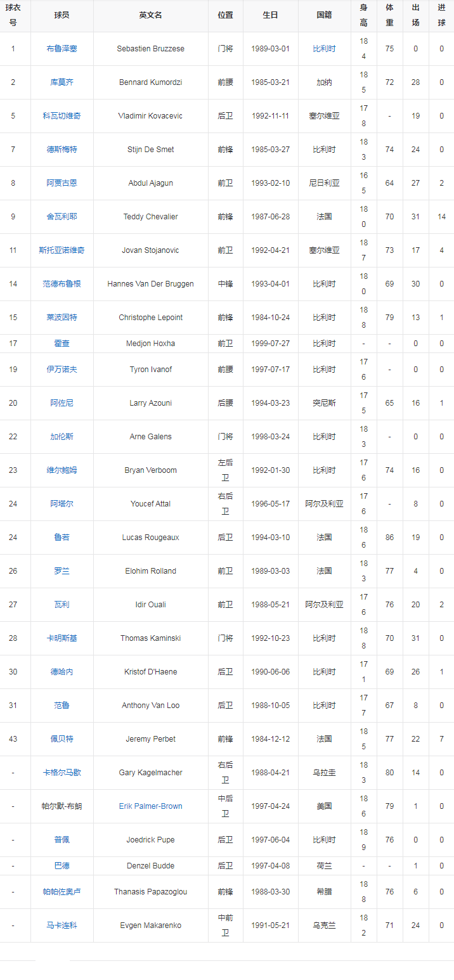The width and height of the screenshot is (454, 980).
Task: Open 德斯梅特 player profile link
Action: pyautogui.click(x=62, y=150)
